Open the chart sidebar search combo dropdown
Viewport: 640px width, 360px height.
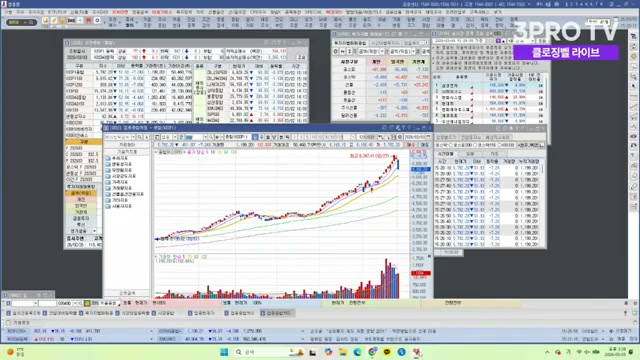133,137
